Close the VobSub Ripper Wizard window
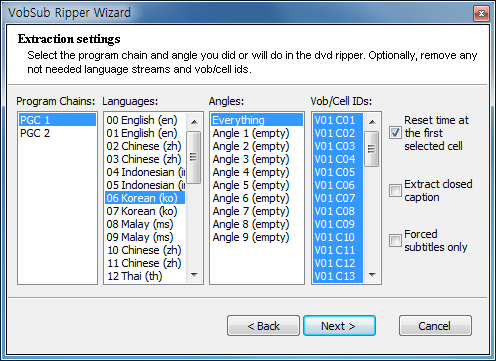This screenshot has width=496, height=361. click(x=481, y=14)
